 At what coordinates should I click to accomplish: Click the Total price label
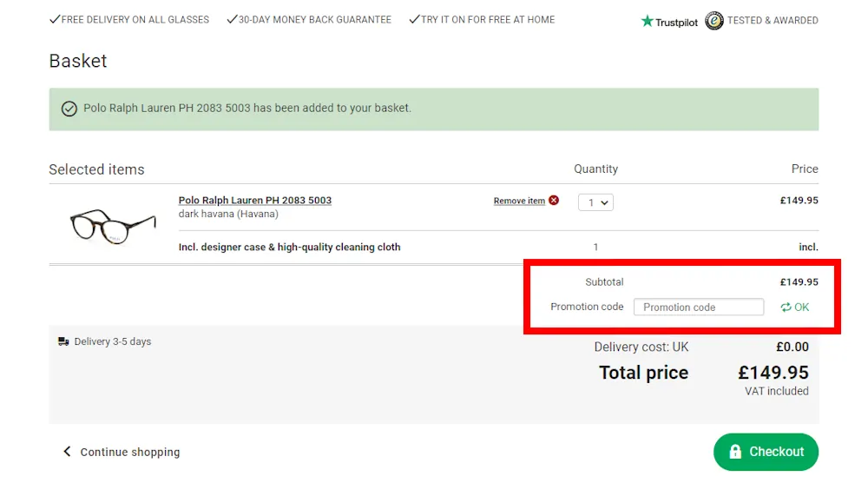tap(643, 373)
